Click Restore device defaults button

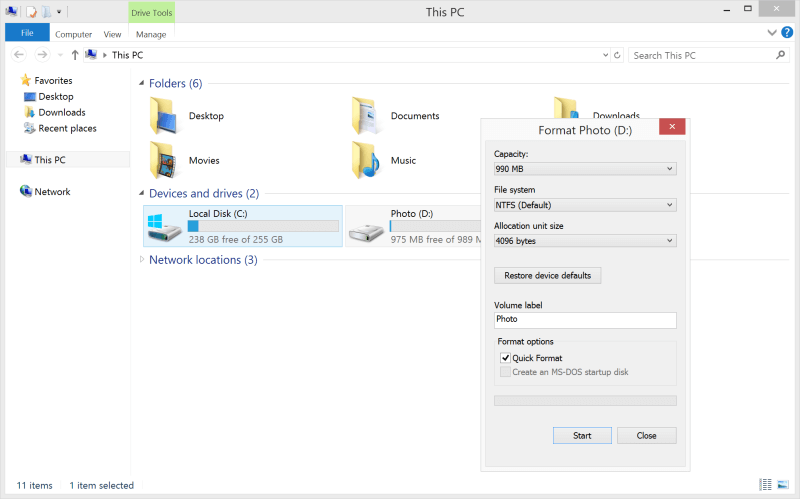pos(547,276)
